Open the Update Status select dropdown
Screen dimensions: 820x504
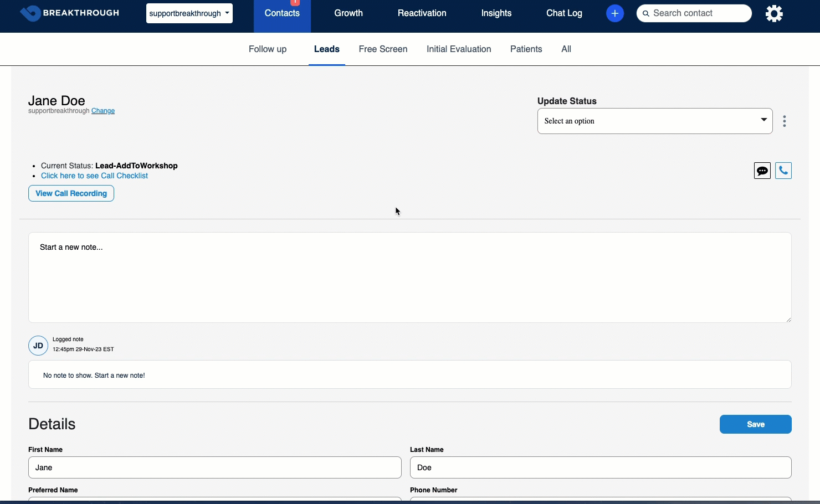coord(655,121)
